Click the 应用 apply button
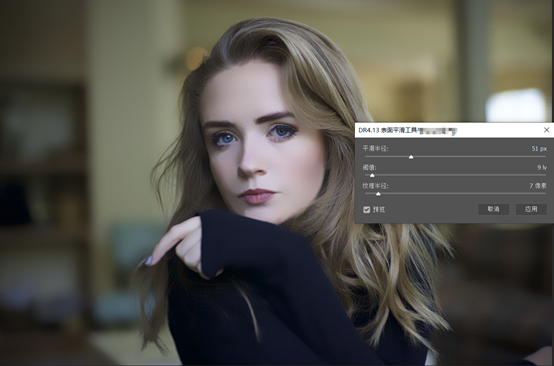The height and width of the screenshot is (366, 554). point(531,209)
